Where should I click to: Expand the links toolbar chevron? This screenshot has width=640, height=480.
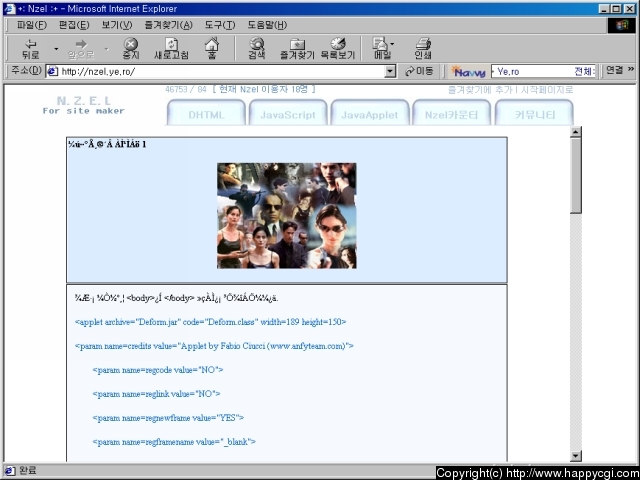pyautogui.click(x=631, y=69)
